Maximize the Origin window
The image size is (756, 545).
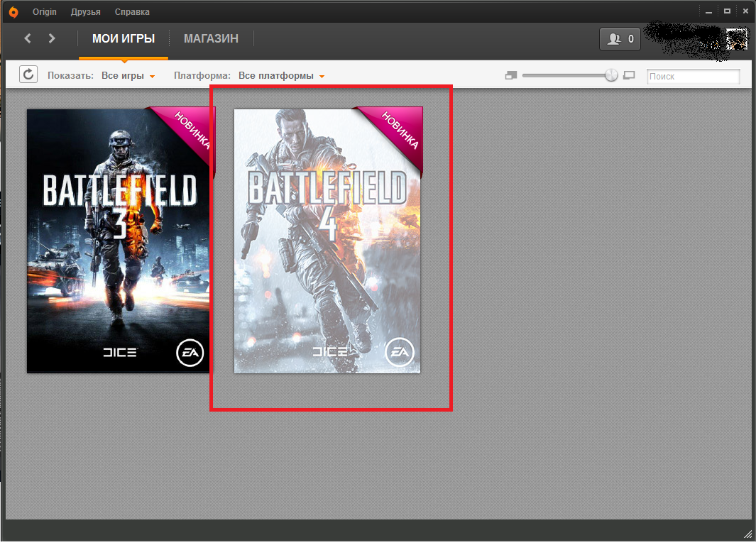tap(727, 11)
